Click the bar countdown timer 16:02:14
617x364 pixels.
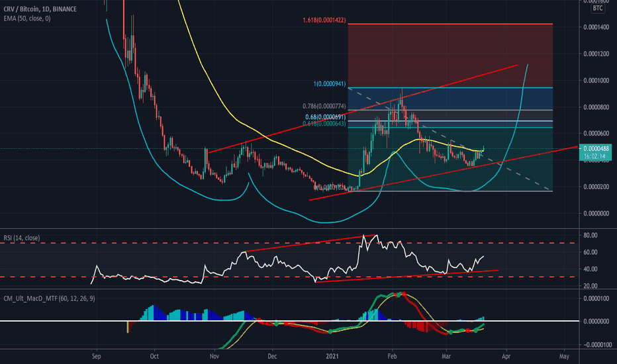coord(596,156)
